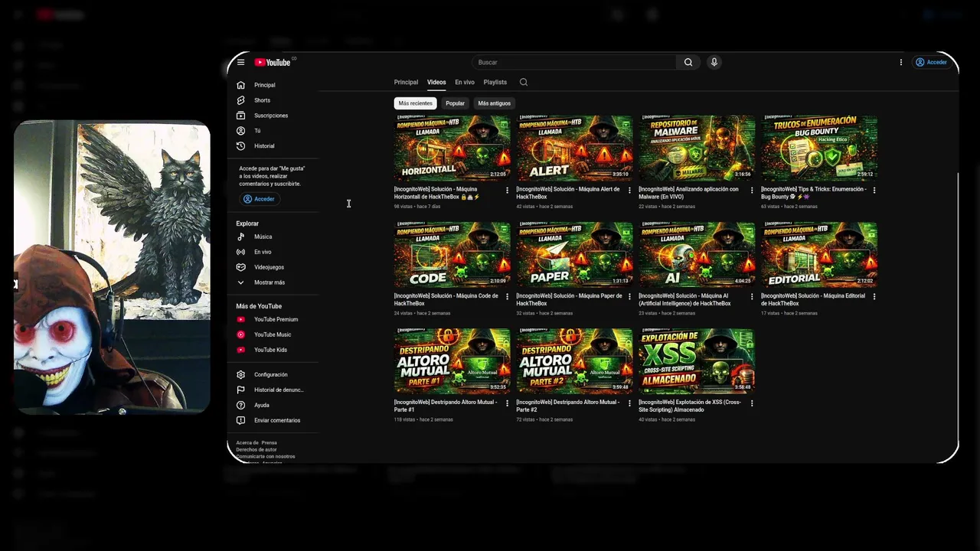The width and height of the screenshot is (980, 551).
Task: Open options menu for Malware video
Action: (752, 190)
